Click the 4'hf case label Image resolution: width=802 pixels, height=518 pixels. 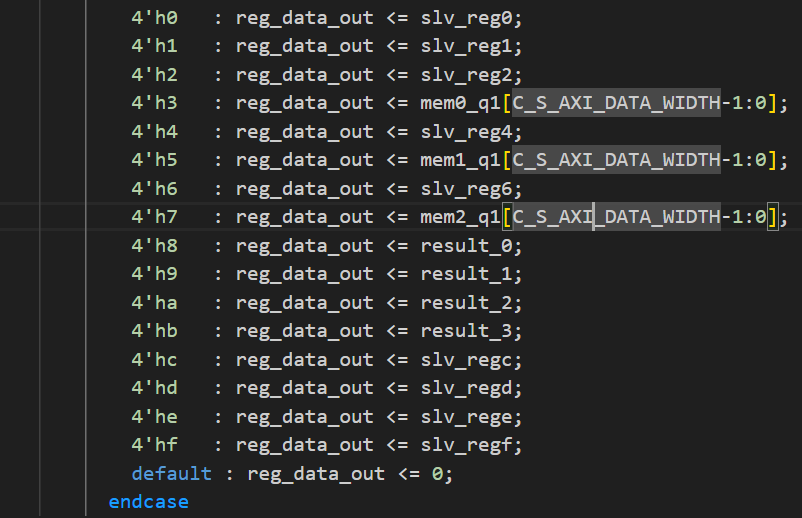(153, 445)
